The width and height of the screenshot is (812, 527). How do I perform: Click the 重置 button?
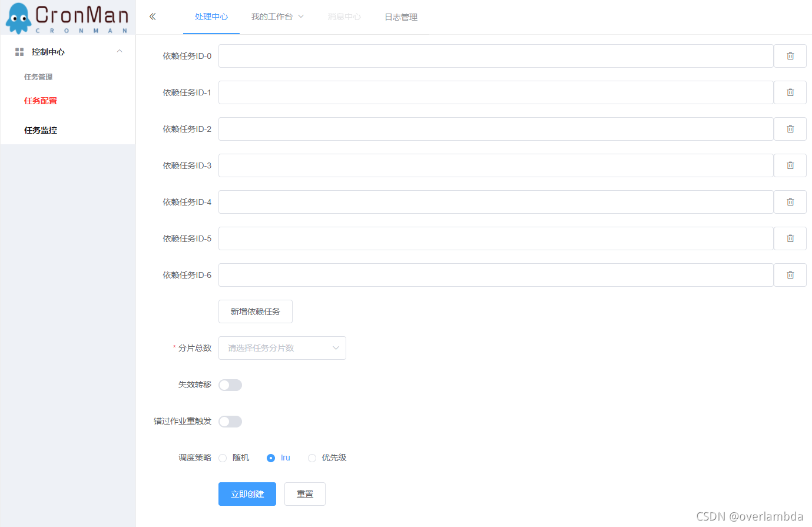[x=305, y=494]
